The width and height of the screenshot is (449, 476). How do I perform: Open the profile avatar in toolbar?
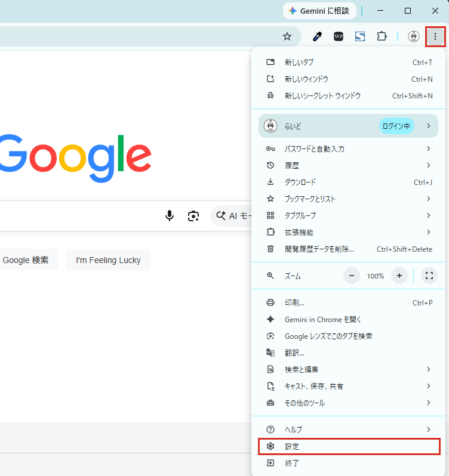tap(413, 37)
